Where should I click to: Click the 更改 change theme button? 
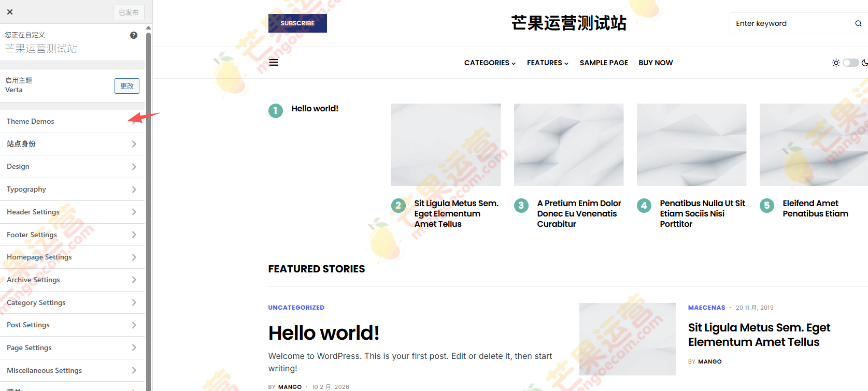127,86
